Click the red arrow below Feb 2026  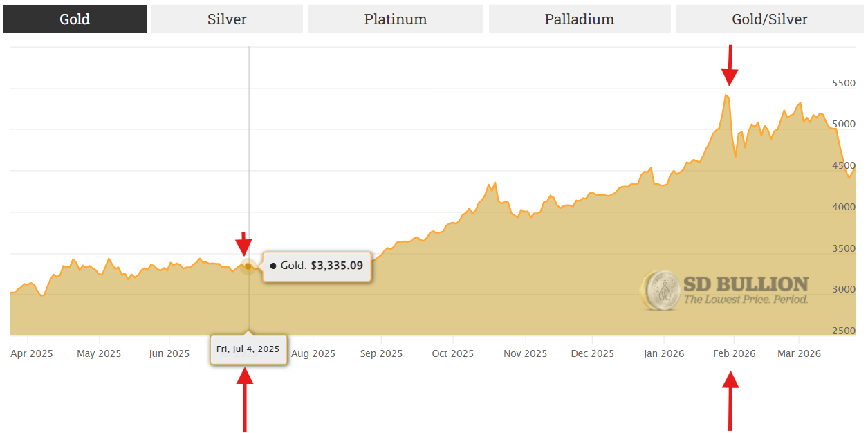(730, 400)
